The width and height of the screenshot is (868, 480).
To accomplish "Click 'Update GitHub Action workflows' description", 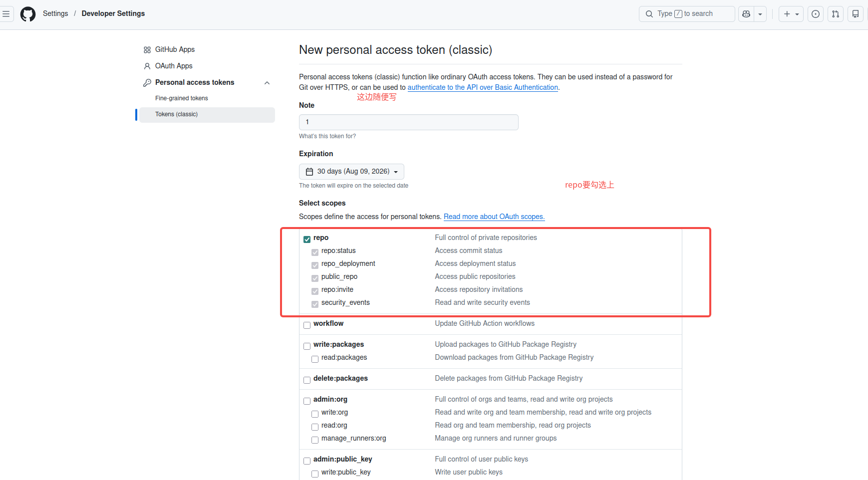I will coord(485,323).
